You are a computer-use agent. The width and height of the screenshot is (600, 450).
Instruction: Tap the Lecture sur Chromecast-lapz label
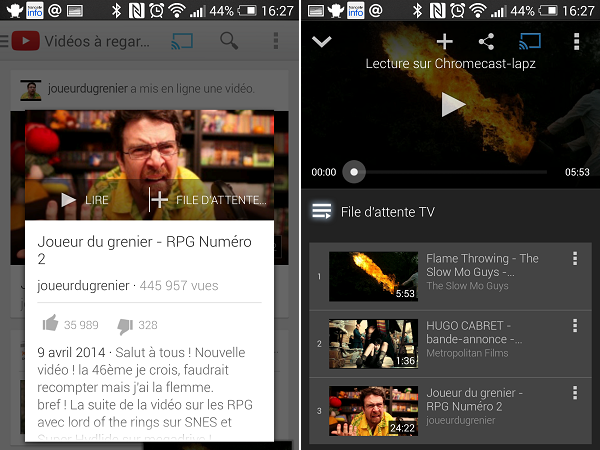[450, 64]
